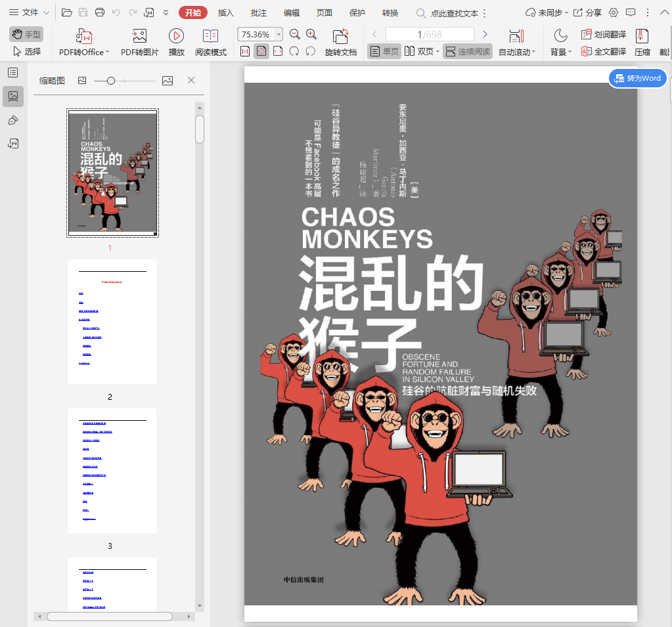The height and width of the screenshot is (627, 672).
Task: Open the 双页 double page dropdown
Action: 422,51
